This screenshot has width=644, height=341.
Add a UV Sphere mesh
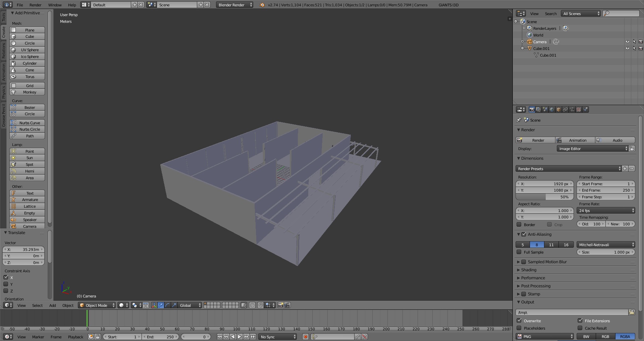(27, 50)
